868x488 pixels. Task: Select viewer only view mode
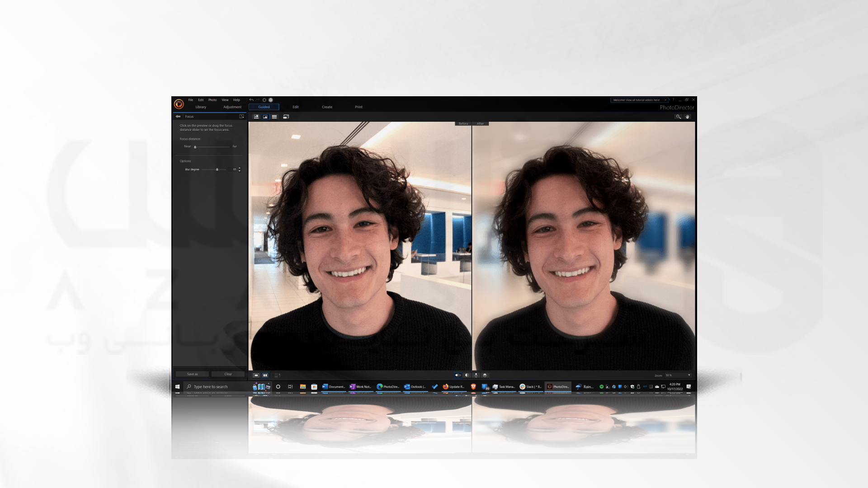click(x=265, y=117)
